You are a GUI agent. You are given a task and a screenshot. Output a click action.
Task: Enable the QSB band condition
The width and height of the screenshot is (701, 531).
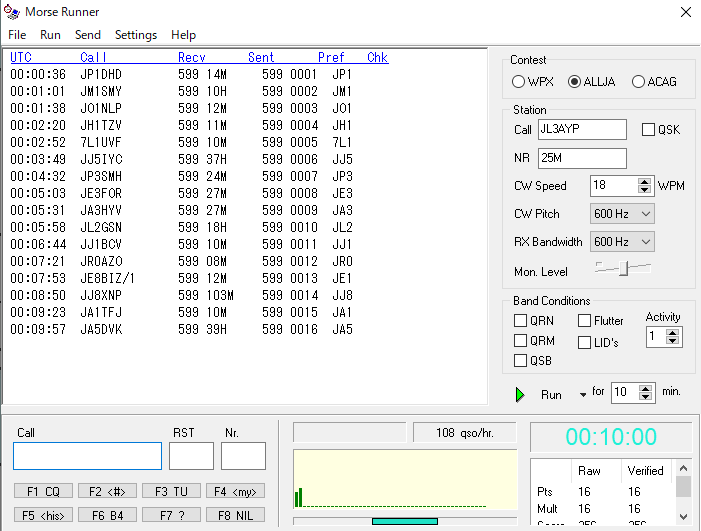(x=520, y=360)
